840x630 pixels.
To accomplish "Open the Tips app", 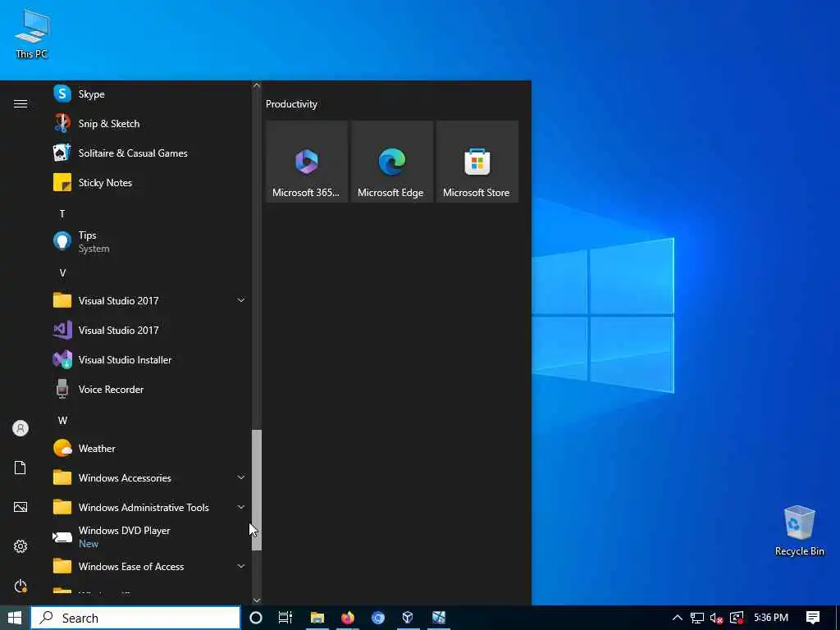I will click(149, 242).
